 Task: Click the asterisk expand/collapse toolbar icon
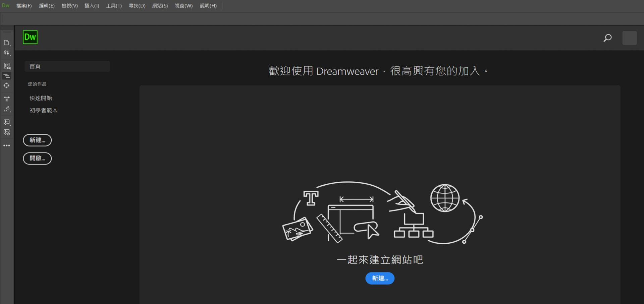point(7,99)
